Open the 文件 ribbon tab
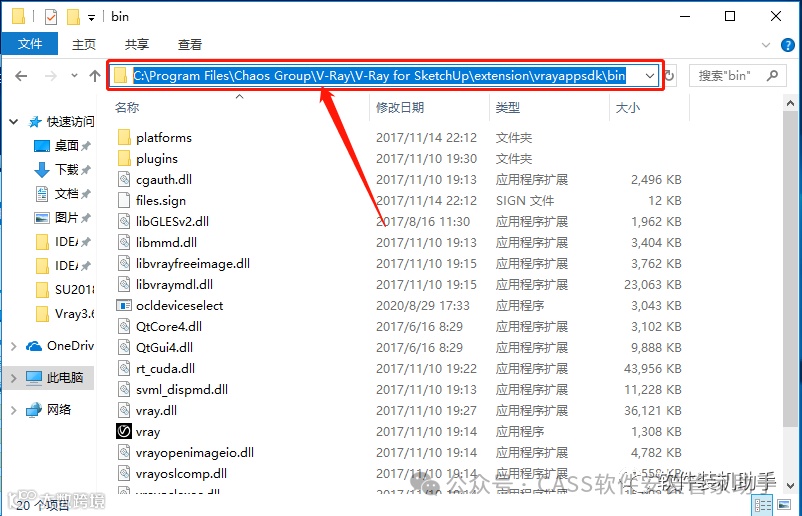The height and width of the screenshot is (516, 802). (x=30, y=44)
